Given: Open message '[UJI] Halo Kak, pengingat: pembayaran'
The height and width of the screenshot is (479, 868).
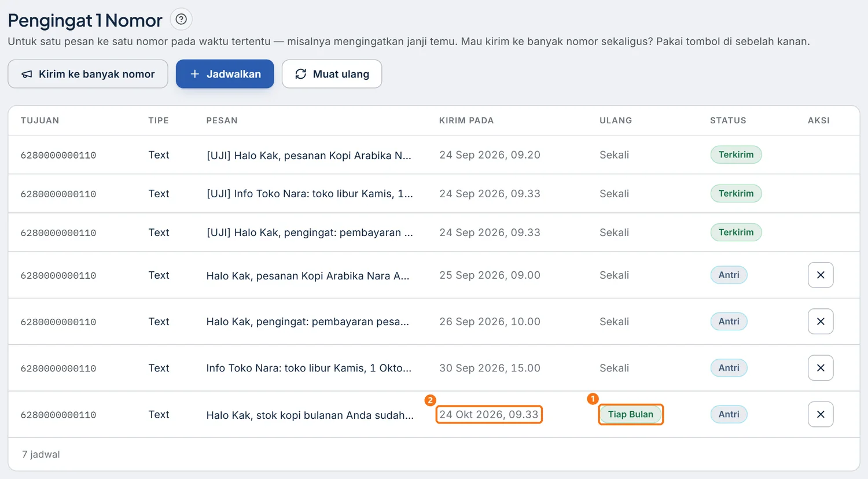Looking at the screenshot, I should (x=310, y=233).
